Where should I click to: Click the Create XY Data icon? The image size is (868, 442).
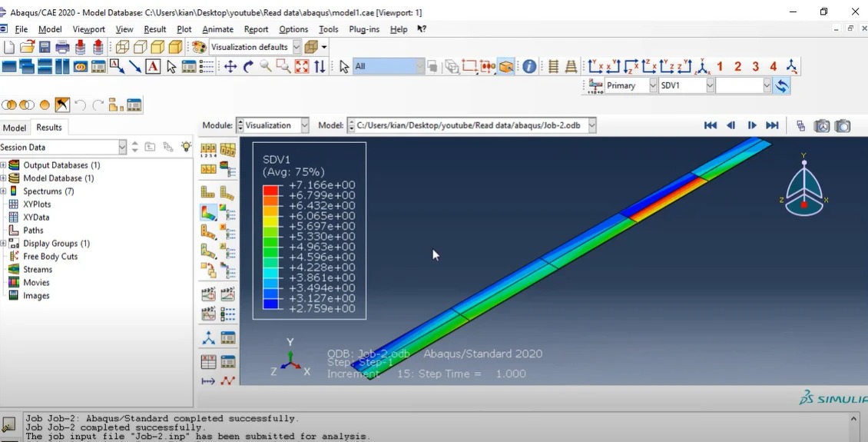(x=209, y=362)
